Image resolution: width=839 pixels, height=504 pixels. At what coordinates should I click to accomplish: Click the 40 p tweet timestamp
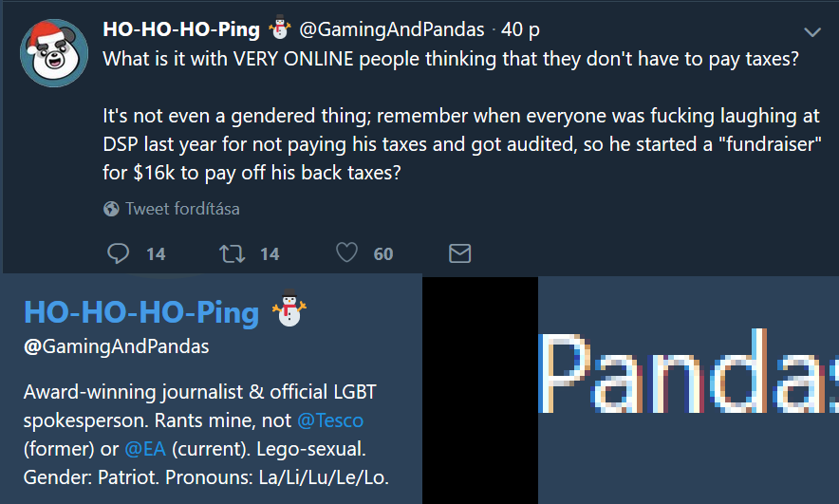pos(520,29)
